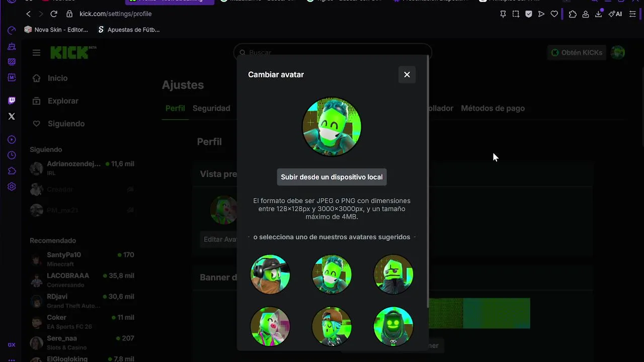Open X in the browser sidebar
Image resolution: width=644 pixels, height=362 pixels.
tap(12, 116)
